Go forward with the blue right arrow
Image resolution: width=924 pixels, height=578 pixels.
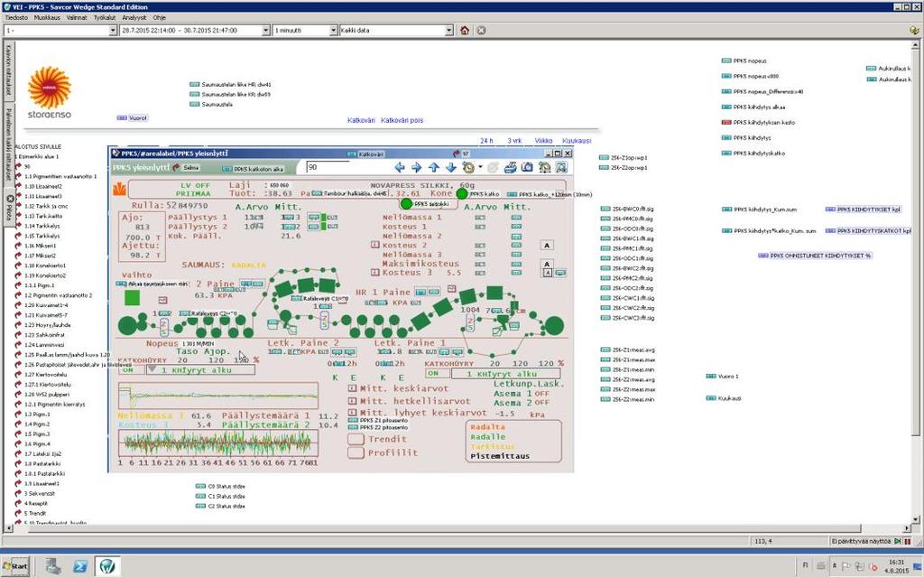(x=416, y=167)
